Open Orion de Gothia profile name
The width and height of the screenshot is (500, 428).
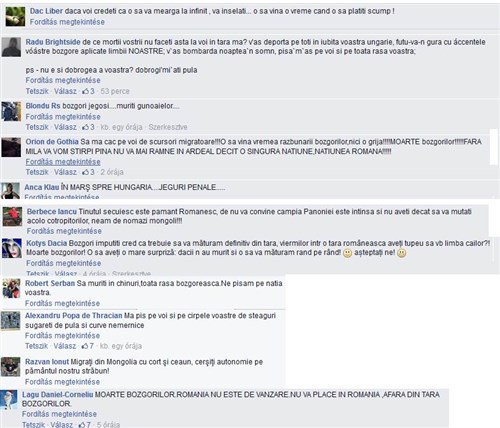(52, 142)
